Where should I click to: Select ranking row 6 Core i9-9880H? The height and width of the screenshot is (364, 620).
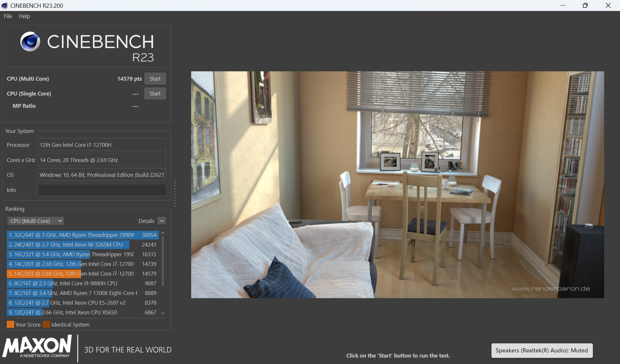pyautogui.click(x=83, y=283)
